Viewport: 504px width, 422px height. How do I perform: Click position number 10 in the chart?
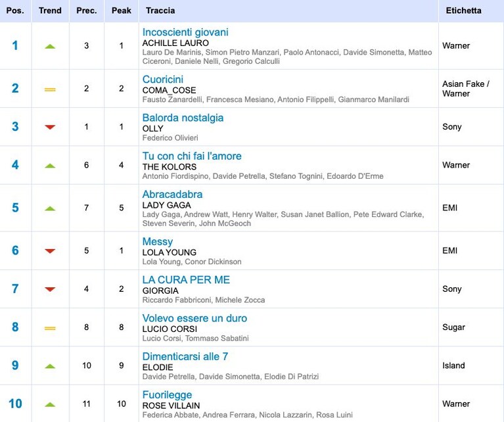coord(15,404)
